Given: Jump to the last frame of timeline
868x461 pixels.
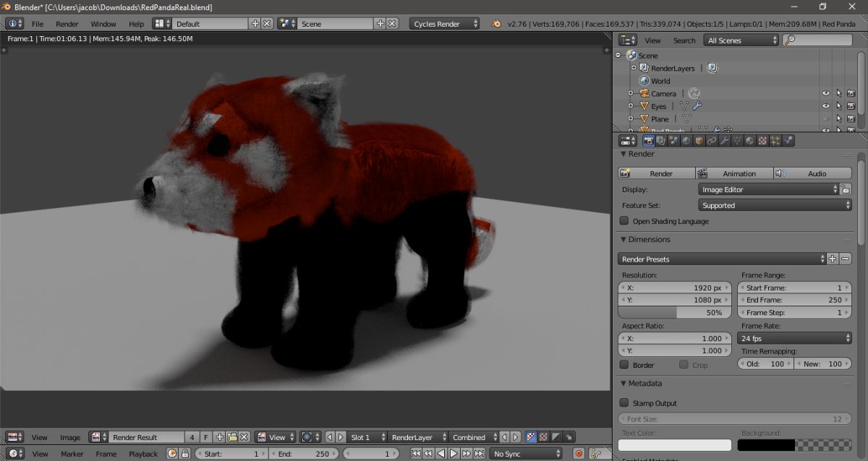Looking at the screenshot, I should (x=478, y=454).
